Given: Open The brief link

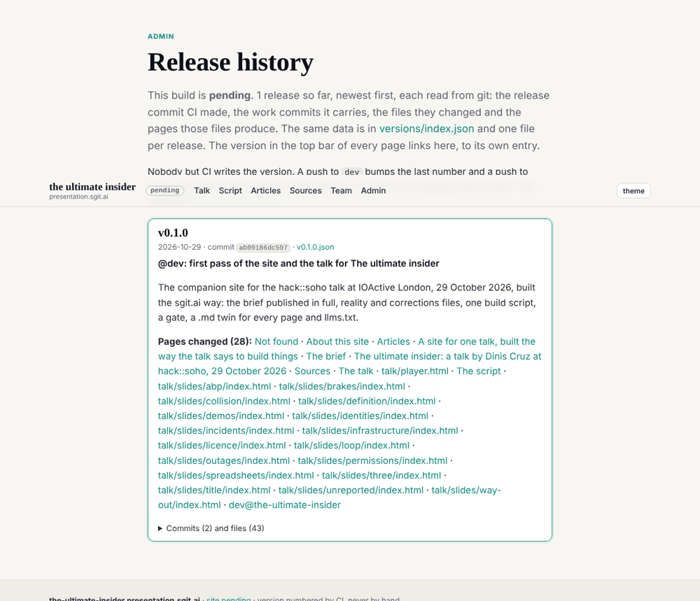Looking at the screenshot, I should point(326,356).
